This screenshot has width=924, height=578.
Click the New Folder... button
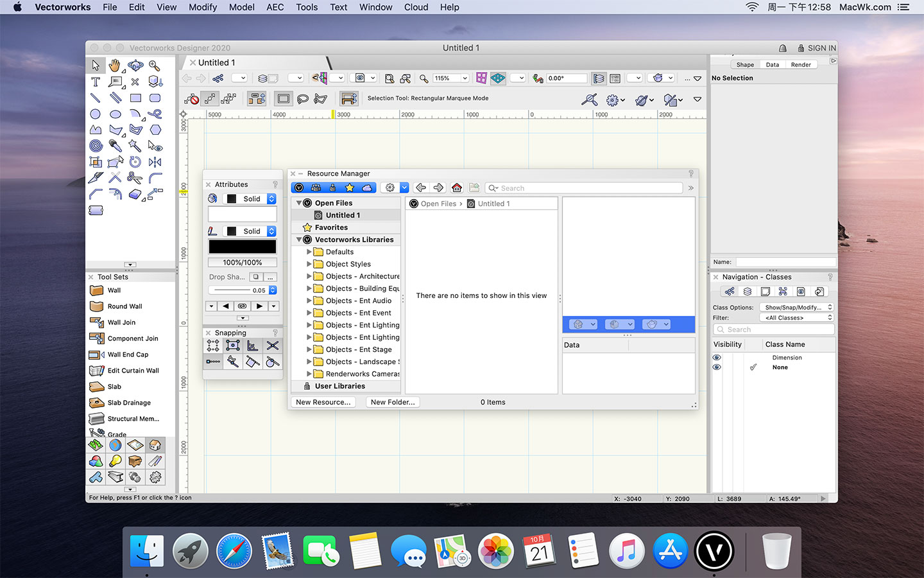pyautogui.click(x=393, y=402)
